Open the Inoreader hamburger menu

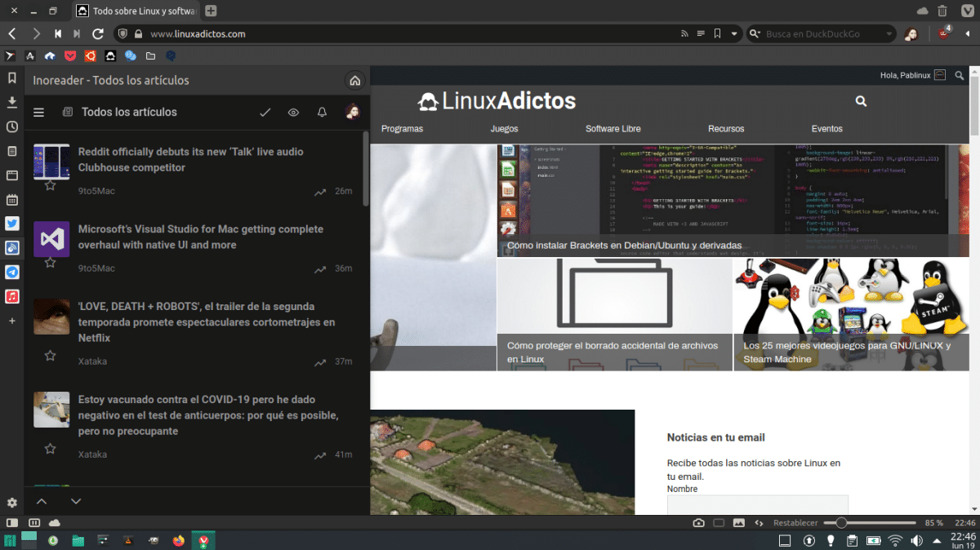pos(38,113)
